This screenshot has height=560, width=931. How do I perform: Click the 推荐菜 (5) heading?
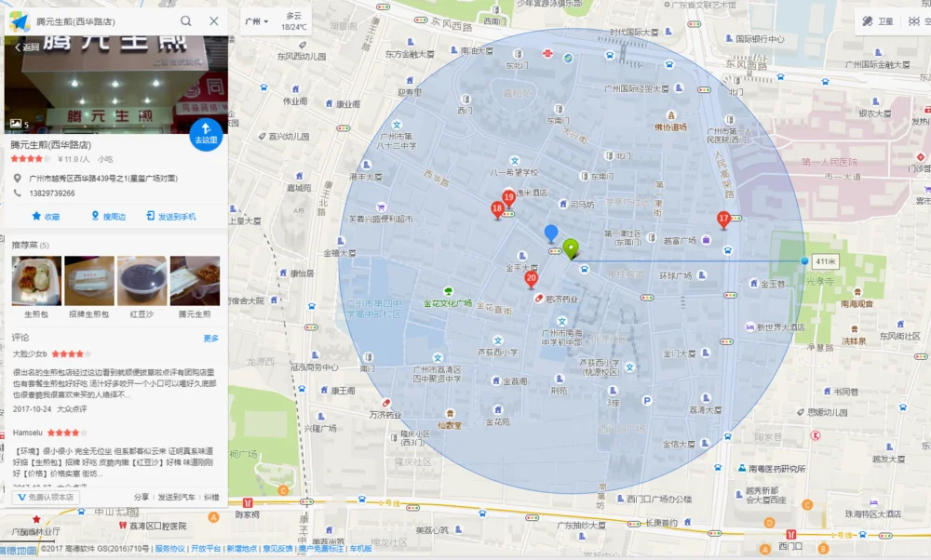(x=31, y=245)
